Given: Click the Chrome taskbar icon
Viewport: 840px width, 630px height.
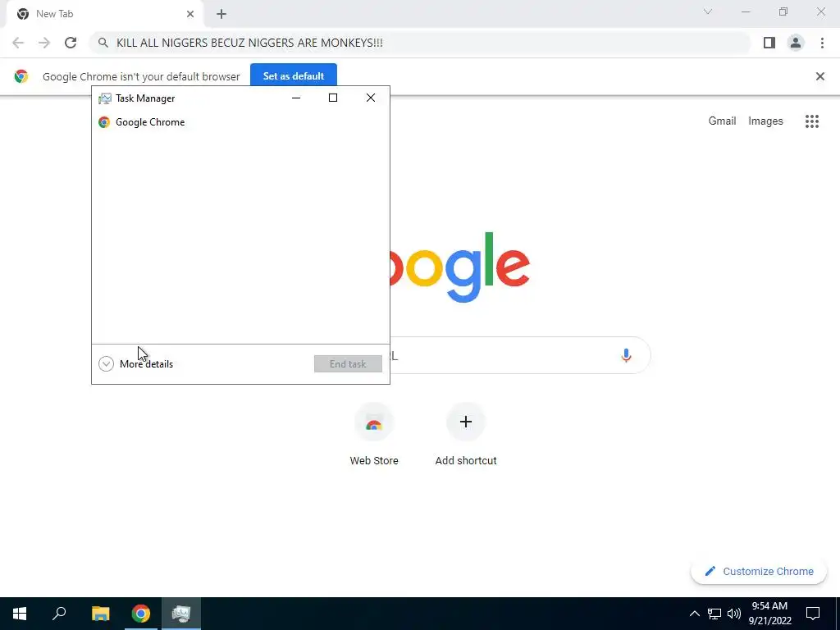Looking at the screenshot, I should [x=141, y=614].
